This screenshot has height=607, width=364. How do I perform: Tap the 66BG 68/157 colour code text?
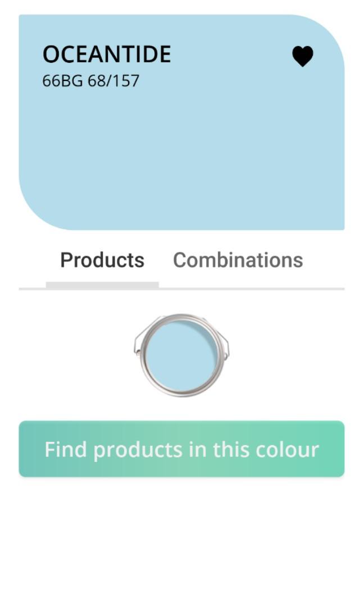90,80
